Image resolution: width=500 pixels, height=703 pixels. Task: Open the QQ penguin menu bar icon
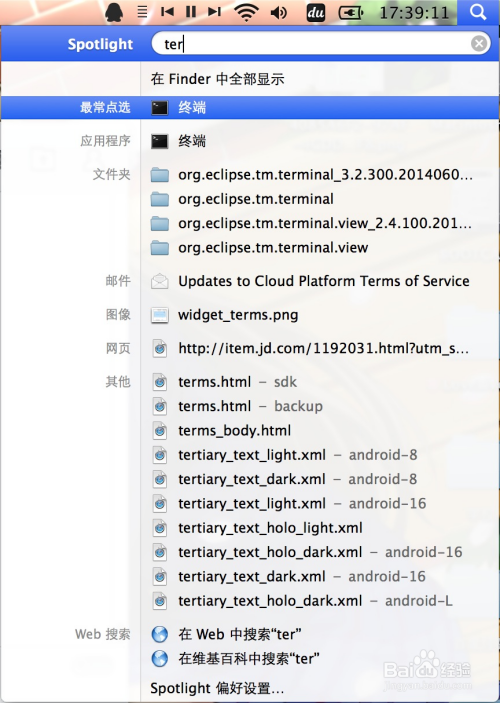point(114,12)
